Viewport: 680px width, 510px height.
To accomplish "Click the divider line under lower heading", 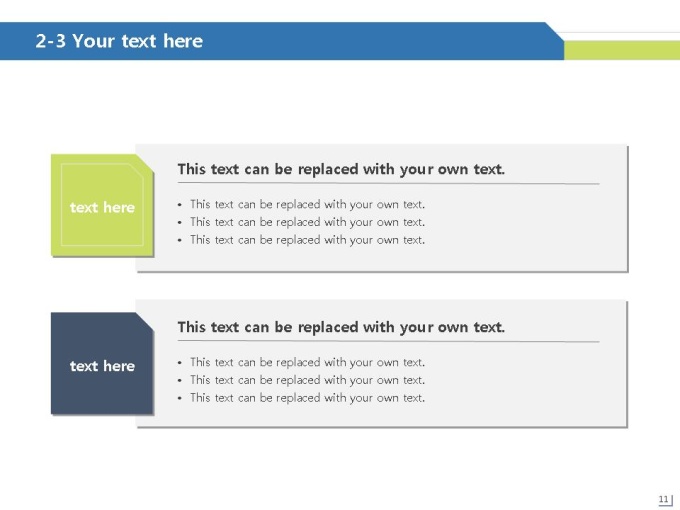I will point(389,342).
